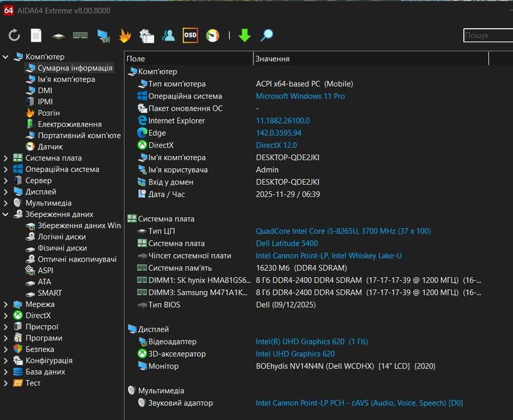Click the user contacts toolbar icon

tap(168, 35)
